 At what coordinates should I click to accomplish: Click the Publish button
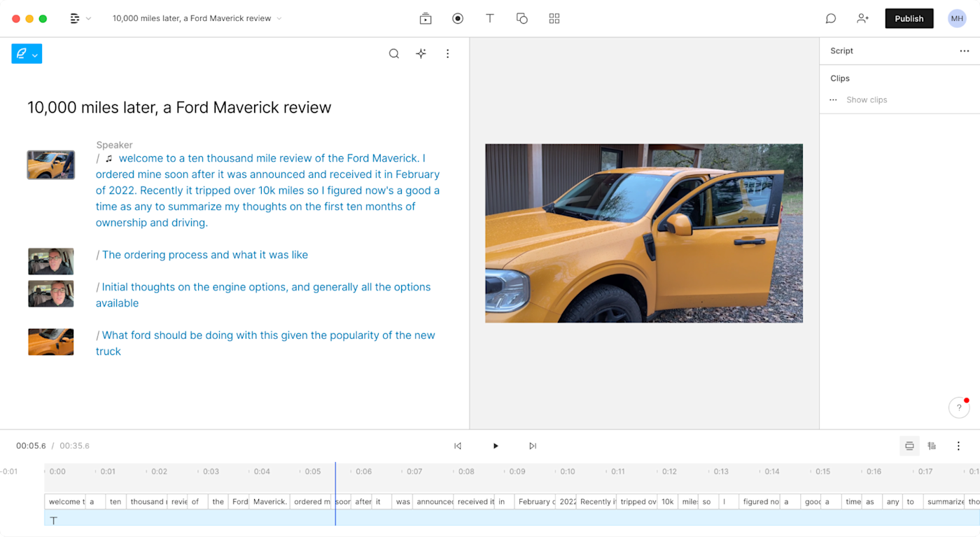pyautogui.click(x=909, y=19)
